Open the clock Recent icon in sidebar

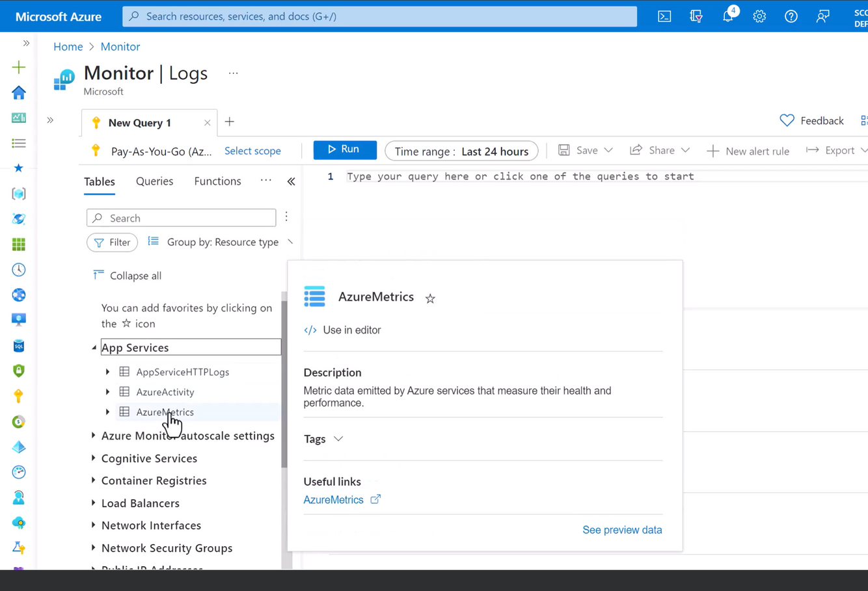coord(19,270)
